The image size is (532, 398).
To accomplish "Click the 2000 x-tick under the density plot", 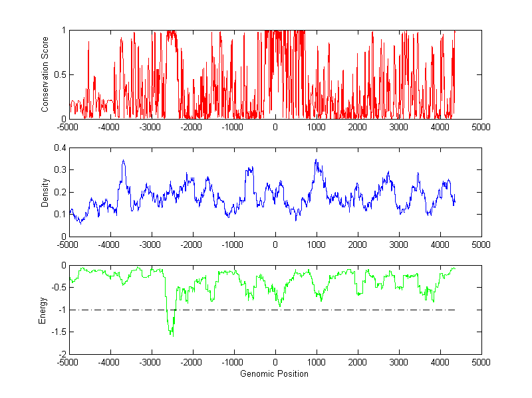I will pos(358,245).
